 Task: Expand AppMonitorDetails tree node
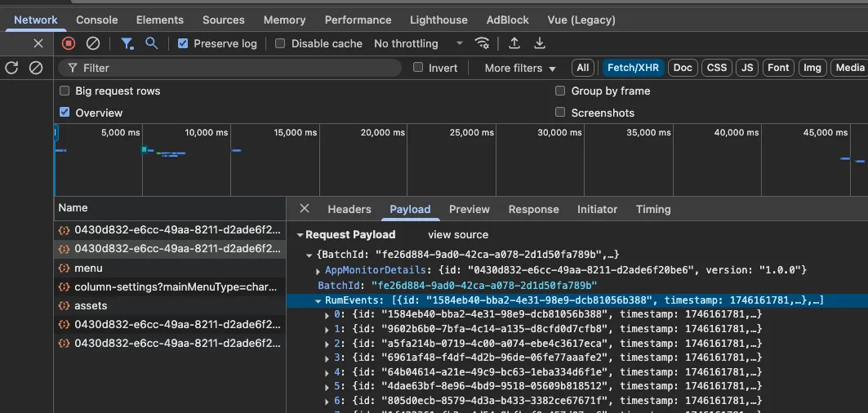coord(318,270)
